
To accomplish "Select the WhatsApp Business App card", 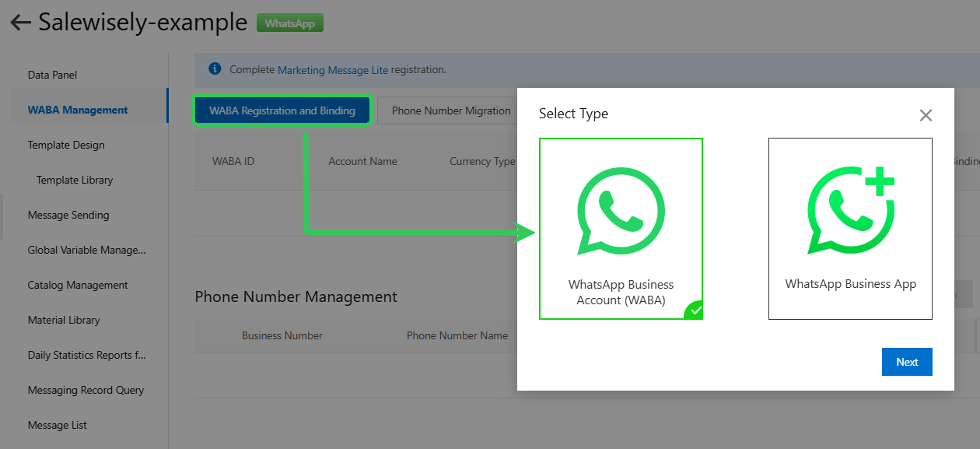I will coord(850,229).
